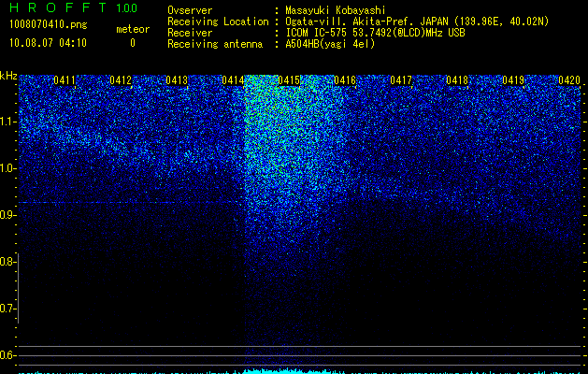The width and height of the screenshot is (588, 374).
Task: Click the date stamp 10.08.07 04:10
Action: pos(48,43)
